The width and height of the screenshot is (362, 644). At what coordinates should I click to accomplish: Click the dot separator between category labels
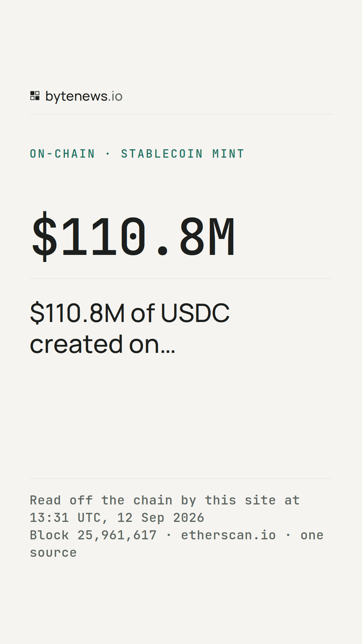point(108,154)
